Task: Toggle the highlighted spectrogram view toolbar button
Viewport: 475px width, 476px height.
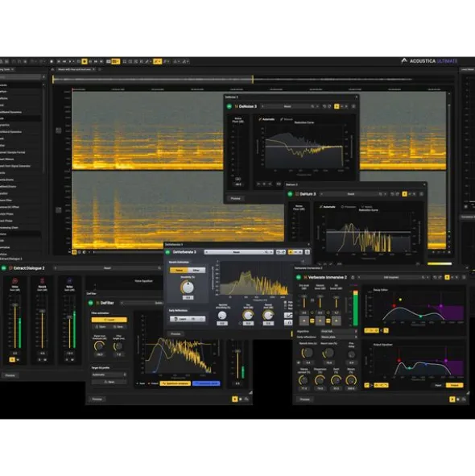Action: tap(116, 62)
